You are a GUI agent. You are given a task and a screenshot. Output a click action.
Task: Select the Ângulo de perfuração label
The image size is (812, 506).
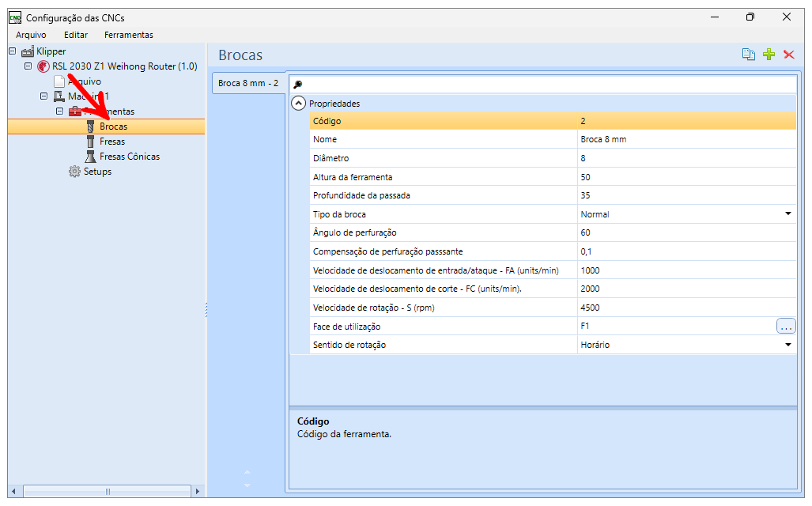click(355, 232)
